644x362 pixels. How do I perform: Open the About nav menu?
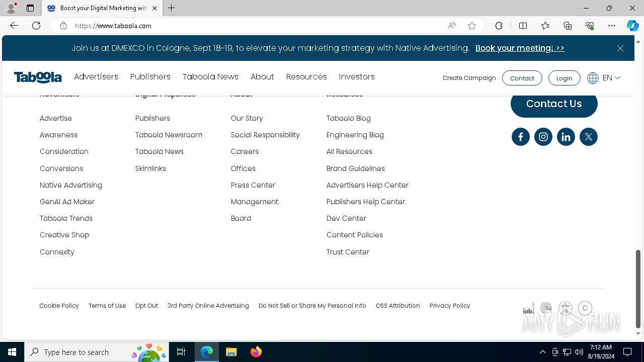[x=262, y=77]
